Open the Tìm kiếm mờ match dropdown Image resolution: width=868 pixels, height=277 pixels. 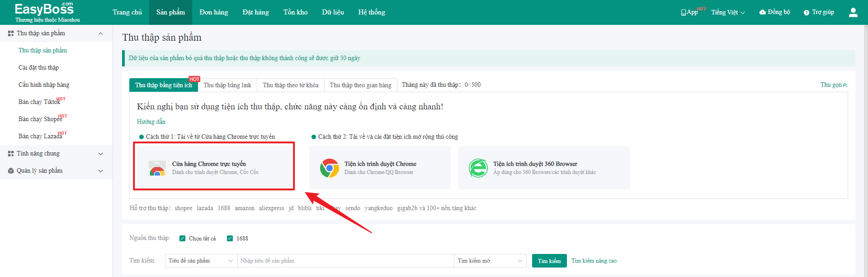(x=490, y=261)
